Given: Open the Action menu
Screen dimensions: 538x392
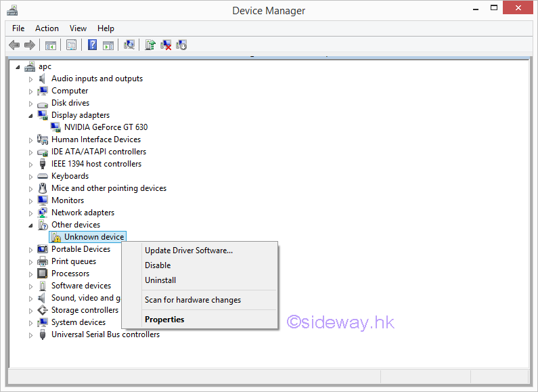Looking at the screenshot, I should pyautogui.click(x=47, y=28).
